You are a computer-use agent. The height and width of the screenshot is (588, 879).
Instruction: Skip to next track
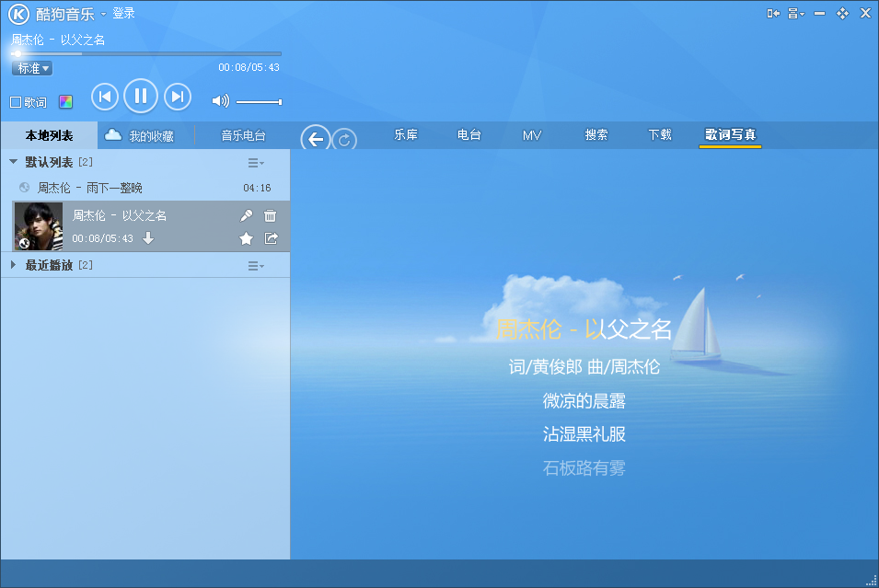[177, 97]
